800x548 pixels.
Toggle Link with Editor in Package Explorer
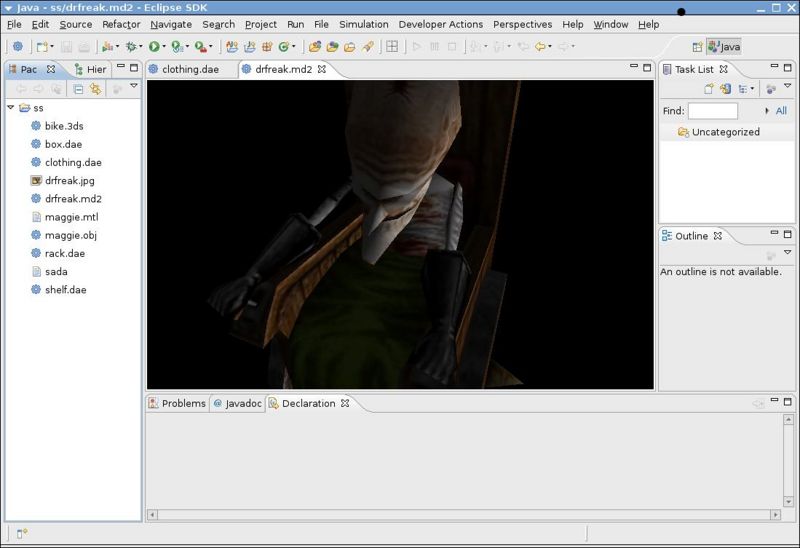pos(95,89)
